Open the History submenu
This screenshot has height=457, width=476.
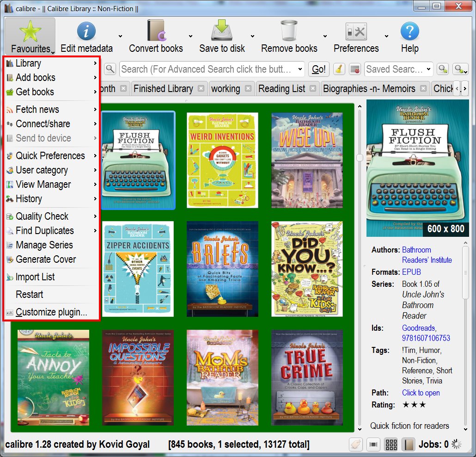click(52, 199)
